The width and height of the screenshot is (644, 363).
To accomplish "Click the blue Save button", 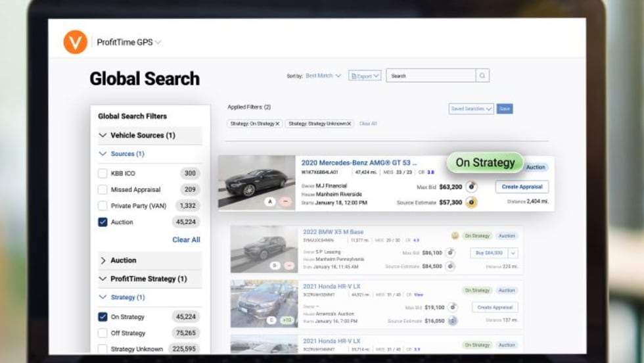I will [505, 109].
